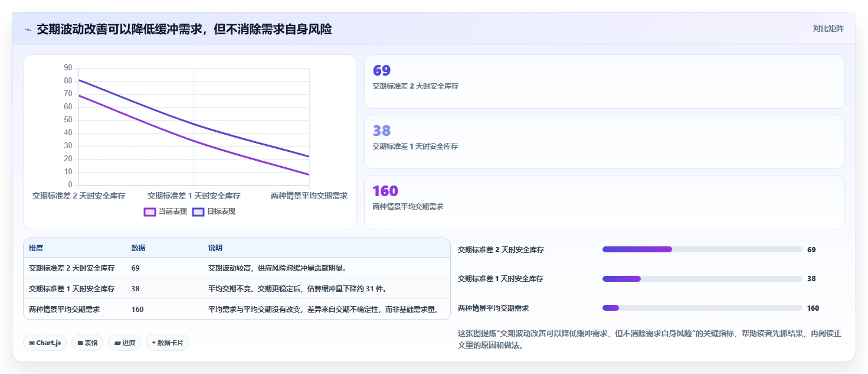Click progress bar for 交期标准差 2 天时安全库存
The width and height of the screenshot is (868, 374).
coord(702,249)
